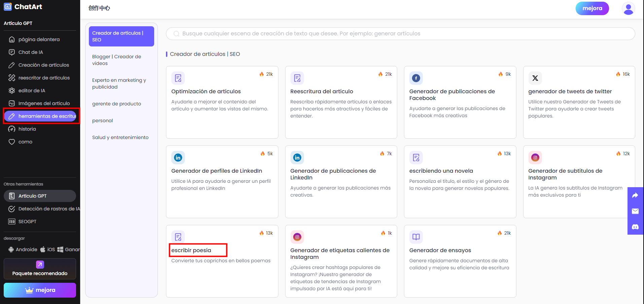Click the heart icon beside como
Image resolution: width=644 pixels, height=304 pixels.
tap(12, 142)
